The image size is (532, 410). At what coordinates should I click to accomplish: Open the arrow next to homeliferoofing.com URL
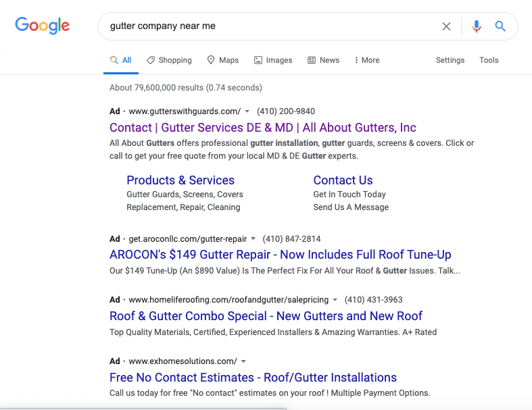tap(335, 300)
